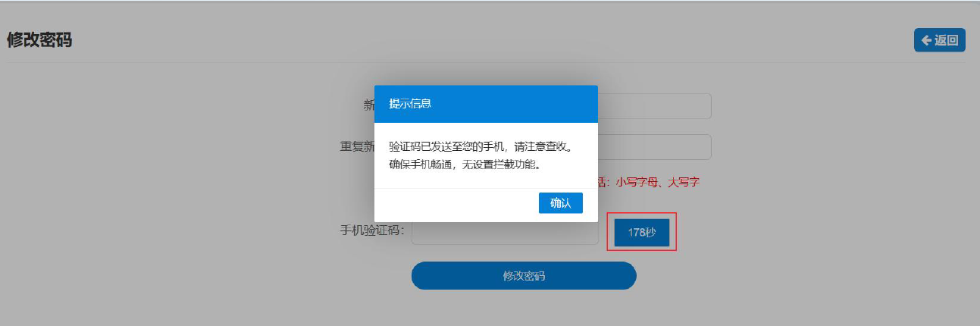Click the 确保手机畅通 message line
Image resolution: width=980 pixels, height=326 pixels.
466,164
